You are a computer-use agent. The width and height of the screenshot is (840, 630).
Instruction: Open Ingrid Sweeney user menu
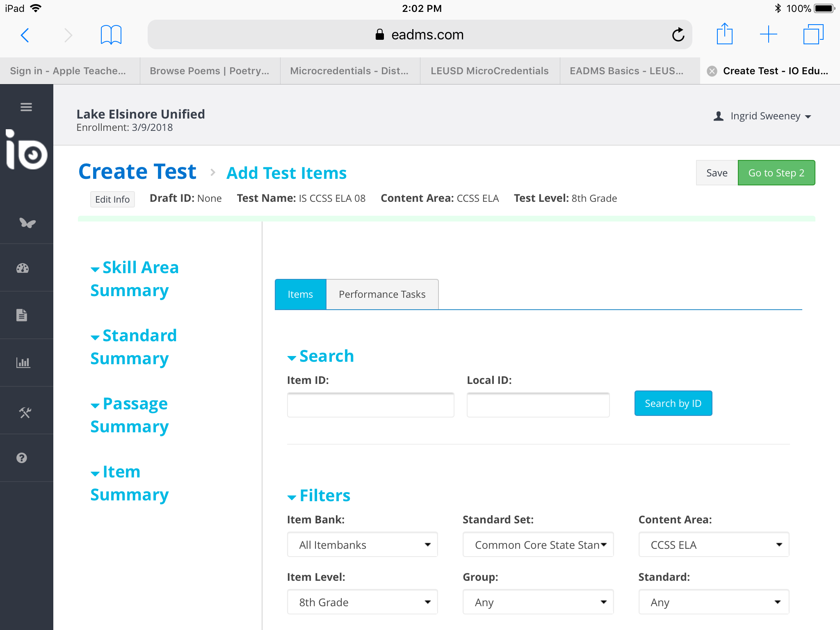(762, 116)
